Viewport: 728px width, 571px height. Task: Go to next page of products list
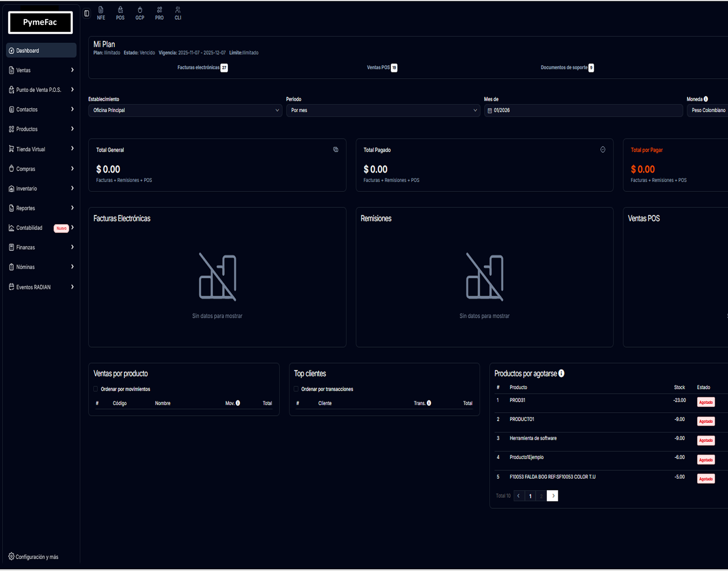pyautogui.click(x=553, y=496)
